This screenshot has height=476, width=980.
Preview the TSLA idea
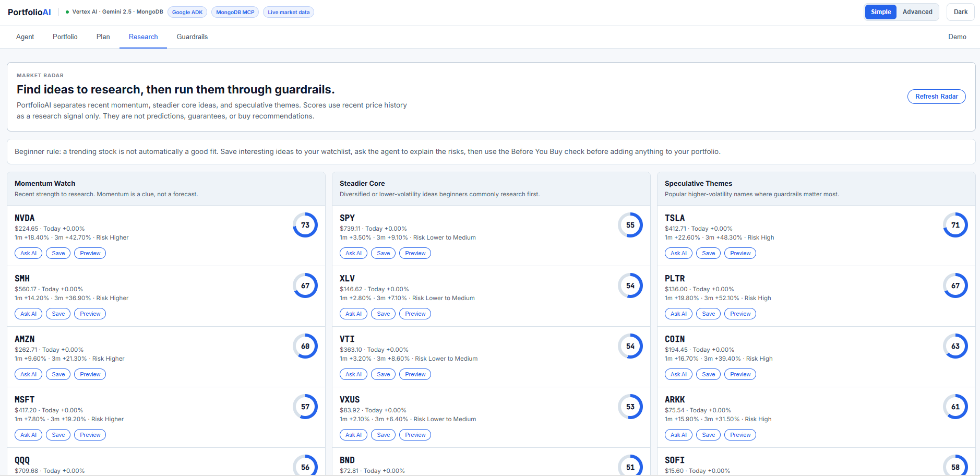[740, 253]
